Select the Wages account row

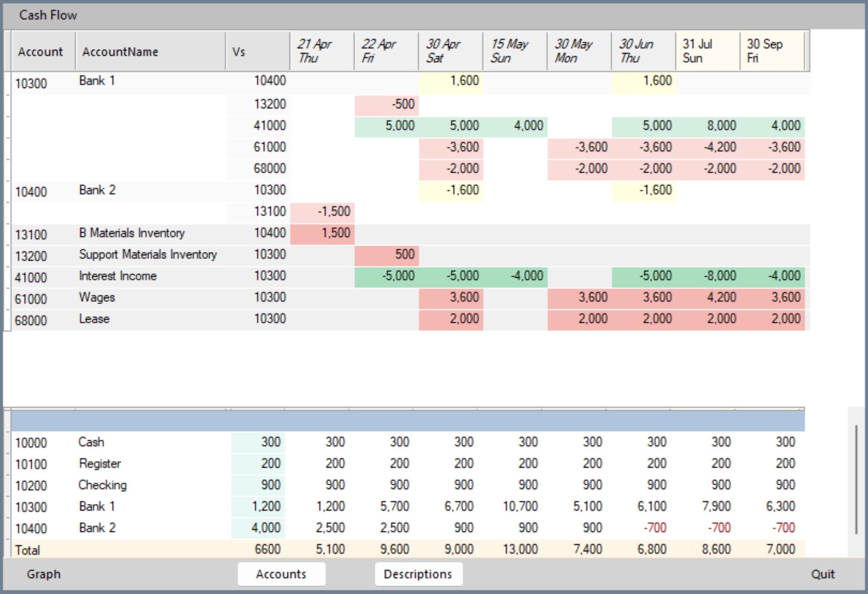point(97,298)
